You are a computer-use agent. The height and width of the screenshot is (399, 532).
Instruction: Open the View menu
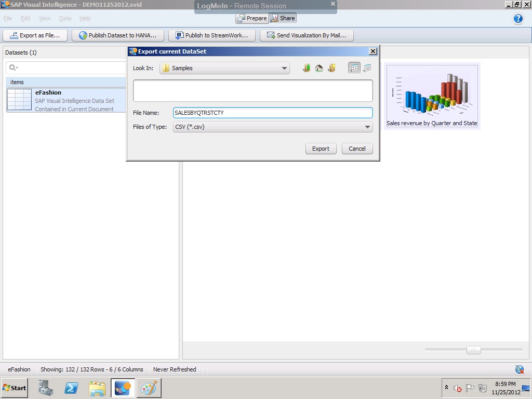coord(45,18)
